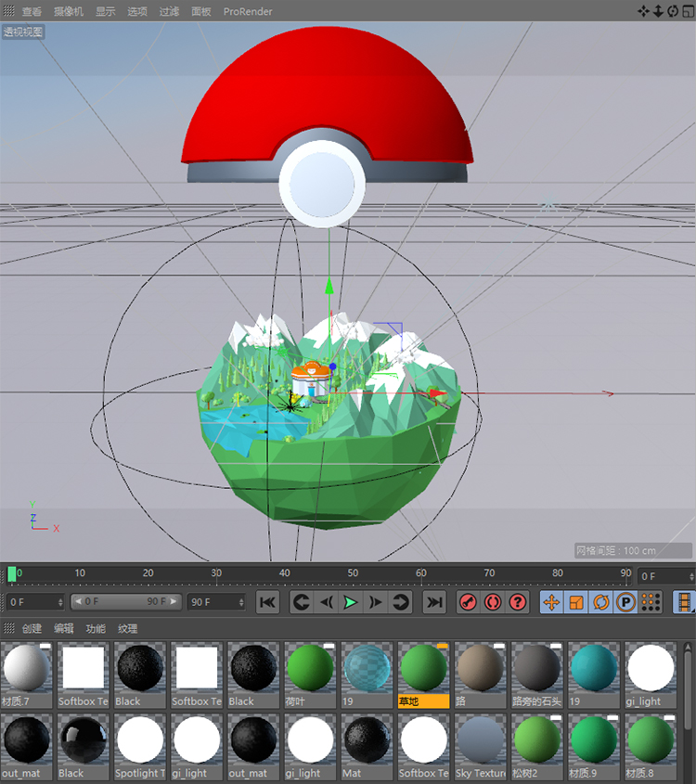
Task: Click the red X-axis arrow handle
Action: click(x=438, y=395)
